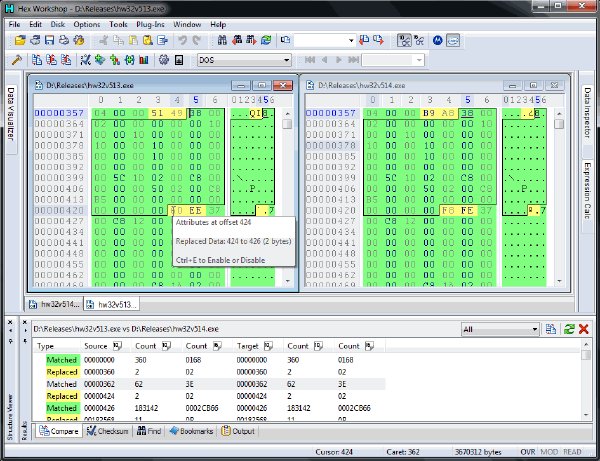Click the green refresh compare icon
Image resolution: width=600 pixels, height=461 pixels.
[x=569, y=329]
